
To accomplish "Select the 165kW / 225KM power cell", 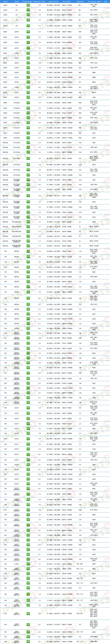I will (67, 77).
